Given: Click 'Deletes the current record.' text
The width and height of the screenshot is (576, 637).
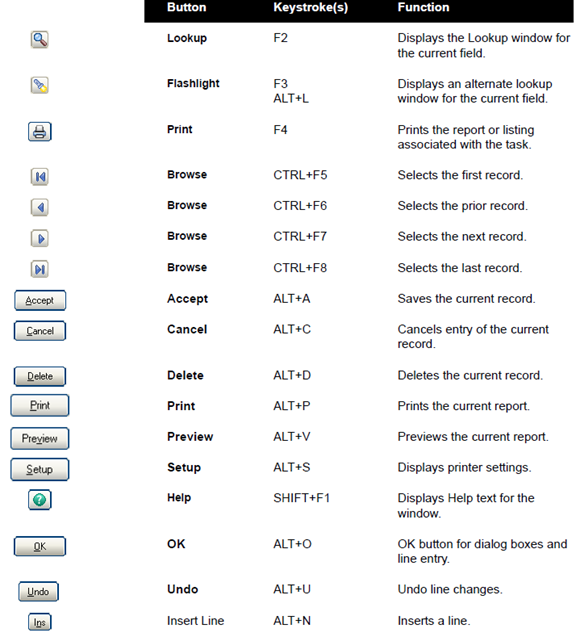Looking at the screenshot, I should tap(470, 375).
